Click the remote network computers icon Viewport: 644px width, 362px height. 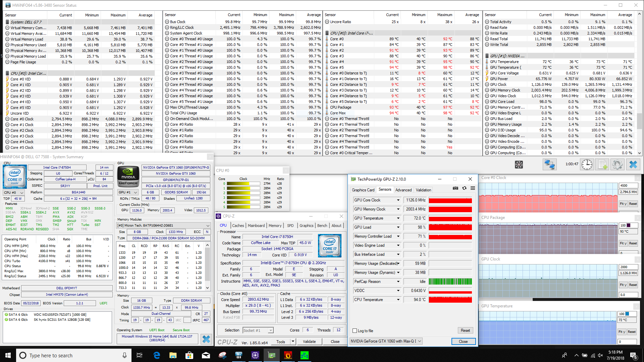[x=549, y=165]
